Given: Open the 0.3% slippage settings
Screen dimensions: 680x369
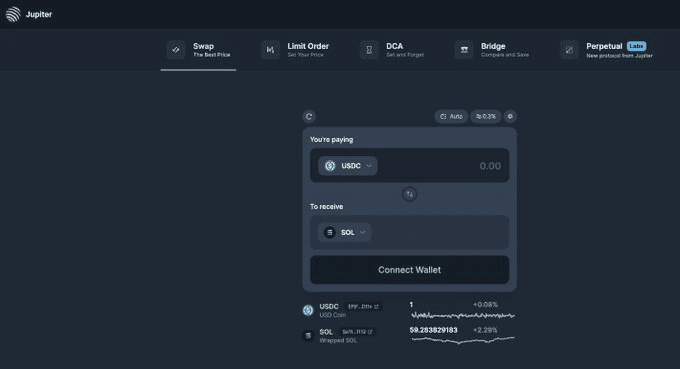Looking at the screenshot, I should pyautogui.click(x=486, y=116).
